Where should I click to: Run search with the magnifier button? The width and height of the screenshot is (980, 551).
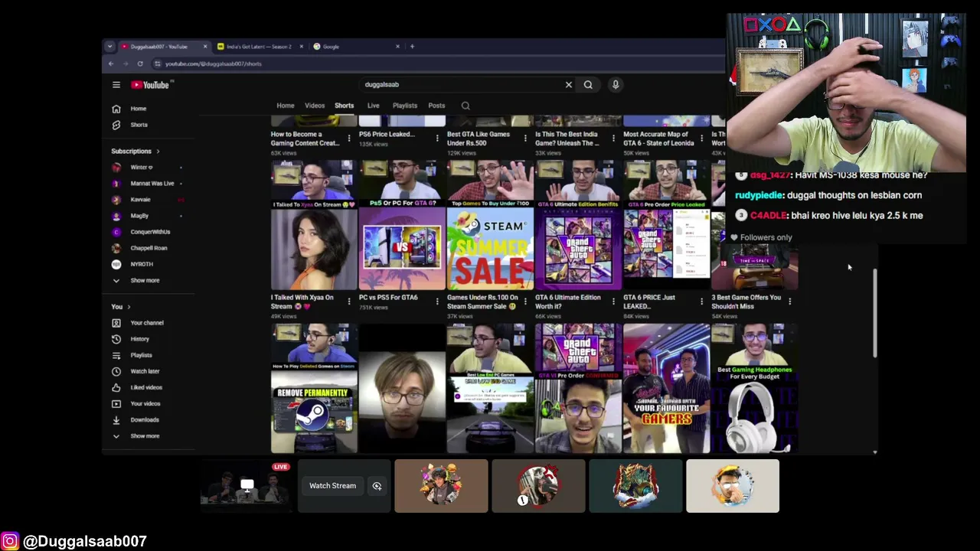point(588,85)
